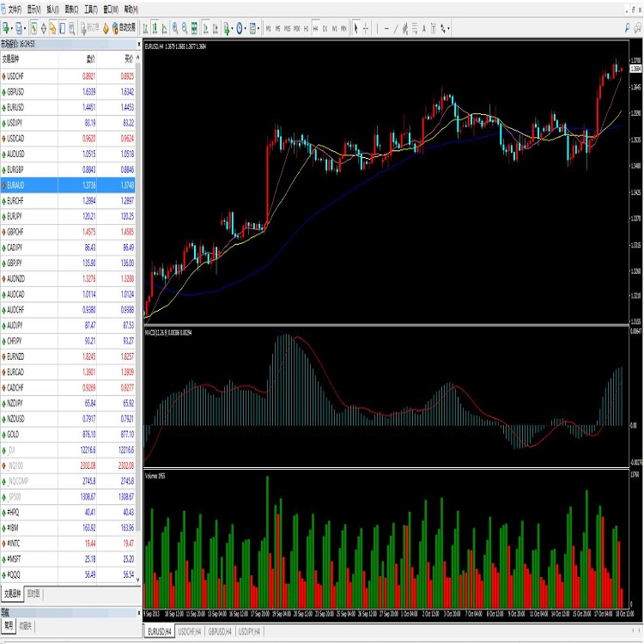Toggle the Strategy Tester magnifier icon
Image resolution: width=644 pixels, height=644 pixels.
(x=72, y=28)
